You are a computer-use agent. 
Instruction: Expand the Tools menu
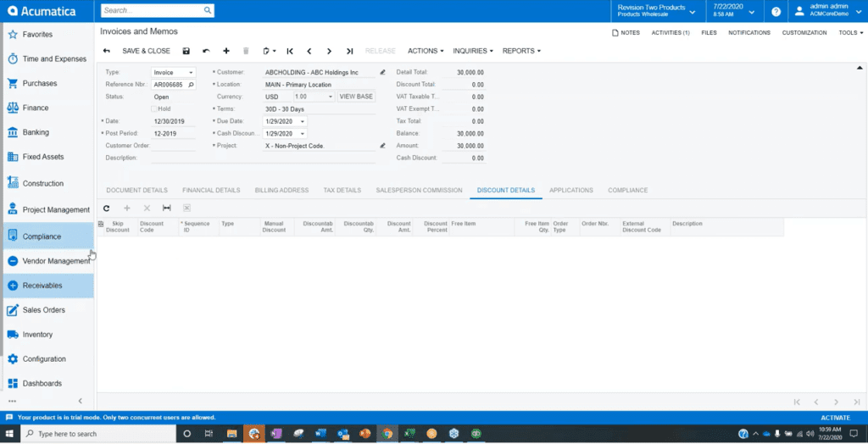849,33
